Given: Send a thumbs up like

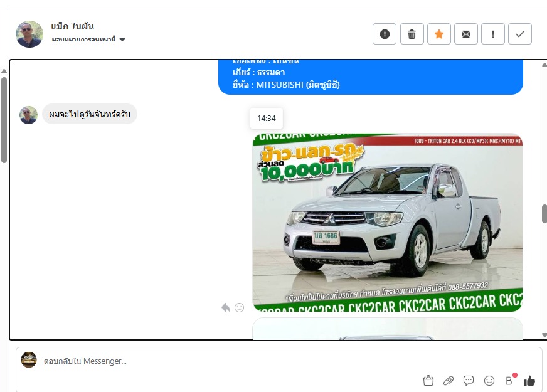Looking at the screenshot, I should 529,381.
